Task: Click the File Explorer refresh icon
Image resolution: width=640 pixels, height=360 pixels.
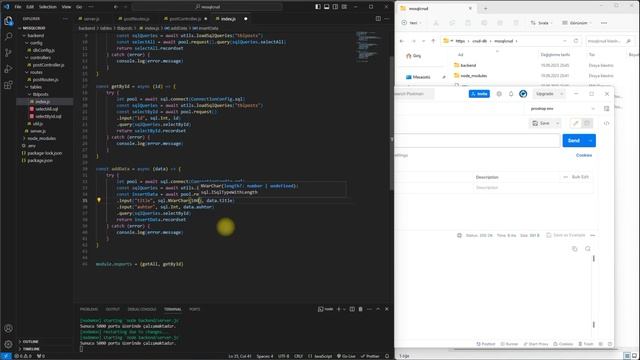Action: [x=576, y=41]
